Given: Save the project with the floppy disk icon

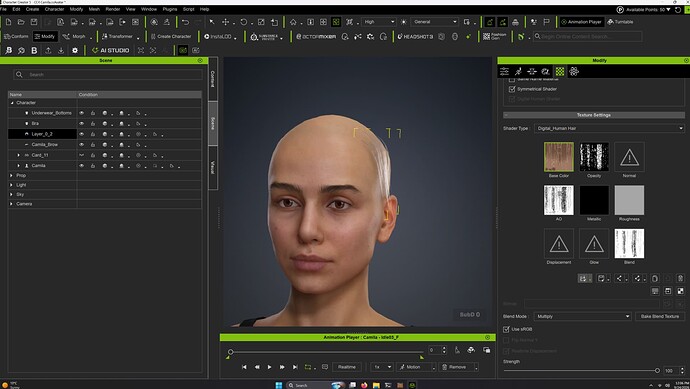Looking at the screenshot, I should (x=34, y=22).
